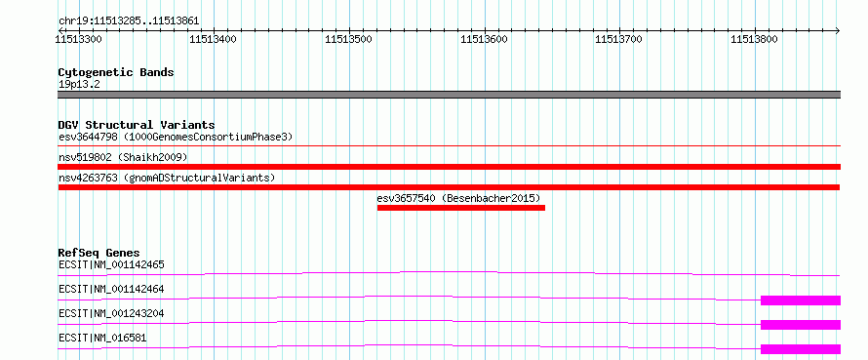This screenshot has width=868, height=360.
Task: Select the nsv519802 (Shaikh2009) label
Action: tap(123, 157)
